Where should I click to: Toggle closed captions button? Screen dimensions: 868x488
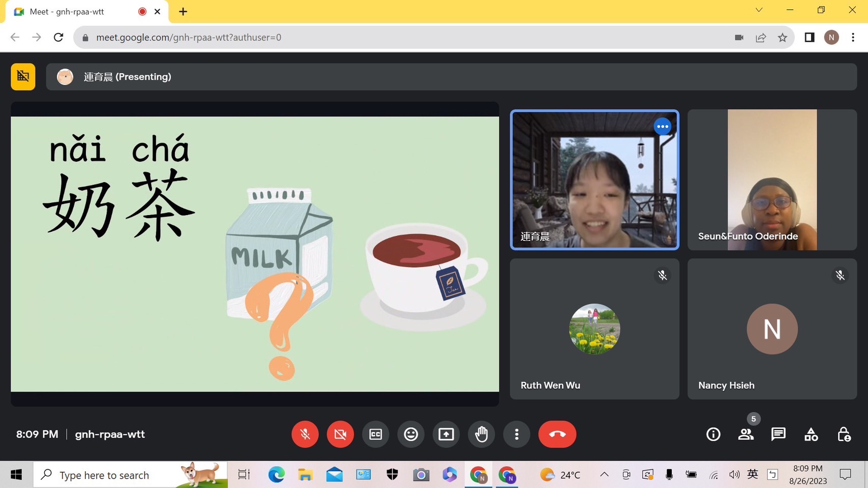(x=376, y=434)
